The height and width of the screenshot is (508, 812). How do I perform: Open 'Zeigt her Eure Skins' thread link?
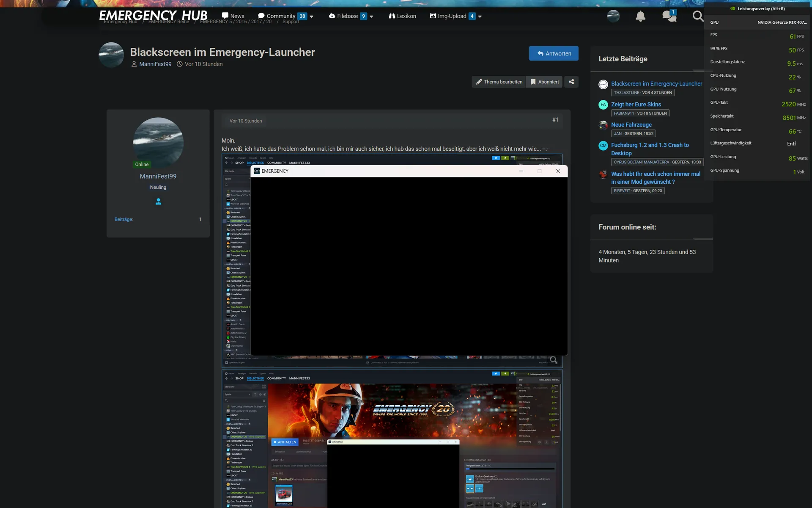pyautogui.click(x=636, y=104)
